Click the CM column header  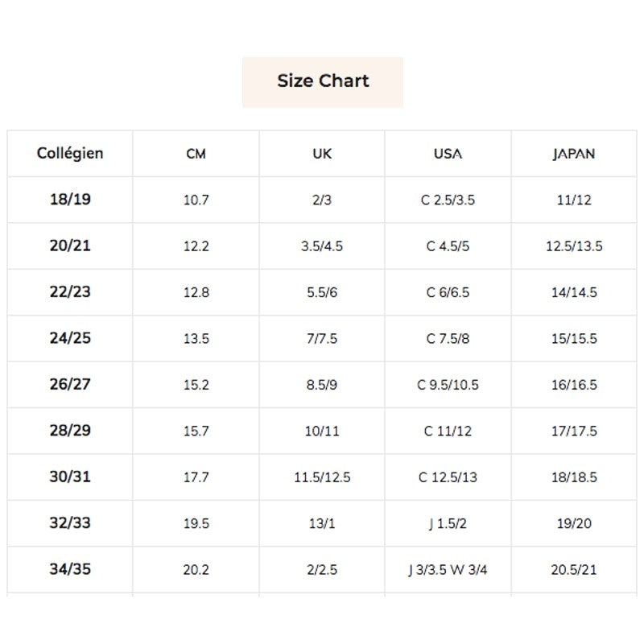coord(196,154)
